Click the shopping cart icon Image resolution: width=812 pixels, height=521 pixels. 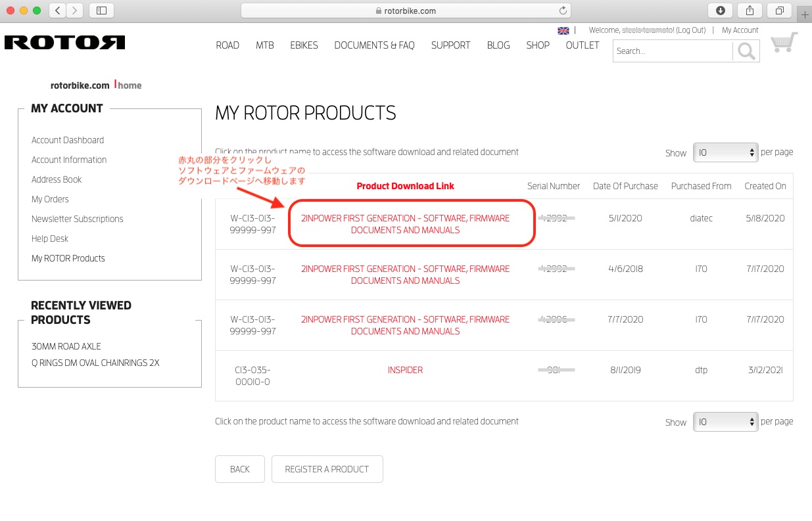pos(783,43)
